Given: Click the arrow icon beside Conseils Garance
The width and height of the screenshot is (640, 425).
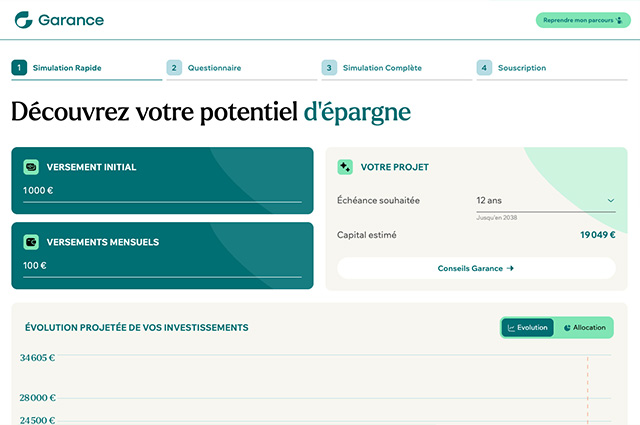Looking at the screenshot, I should coord(510,268).
